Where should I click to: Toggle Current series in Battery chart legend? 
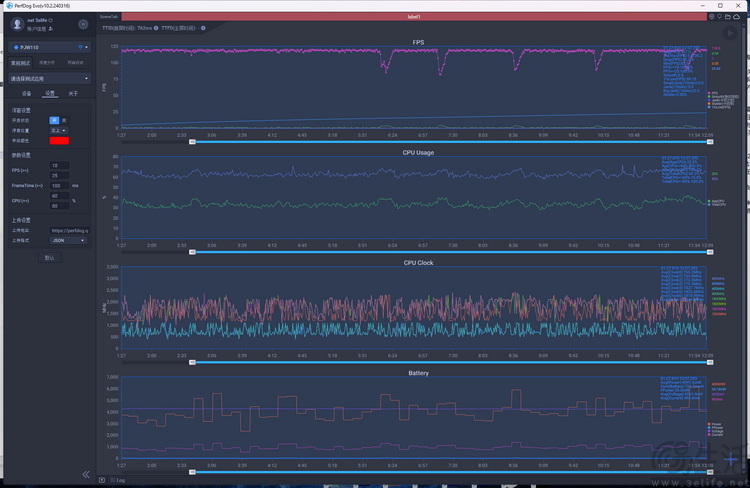pyautogui.click(x=715, y=435)
